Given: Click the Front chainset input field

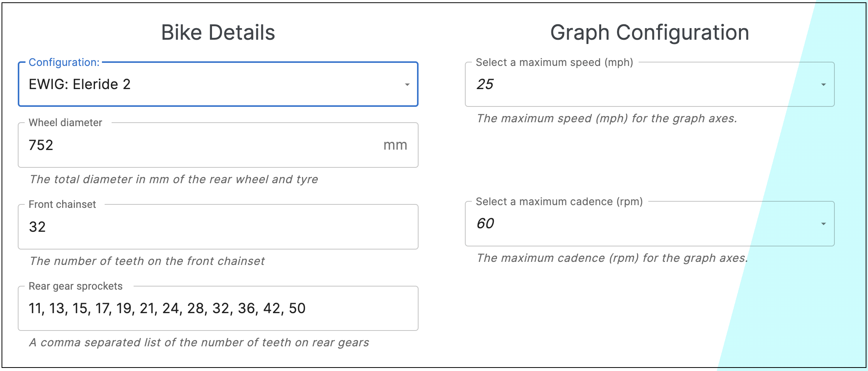Looking at the screenshot, I should pos(193,227).
